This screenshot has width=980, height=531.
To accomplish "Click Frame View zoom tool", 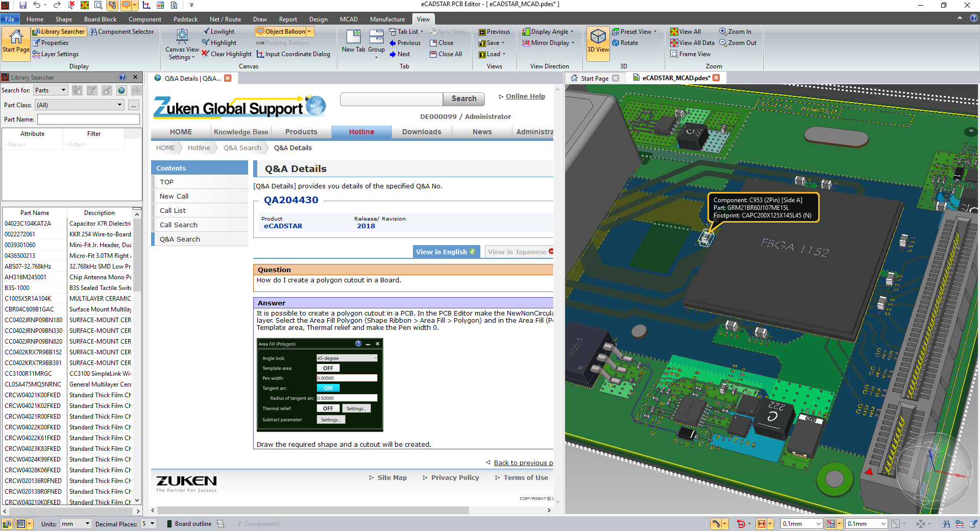I will pos(690,54).
